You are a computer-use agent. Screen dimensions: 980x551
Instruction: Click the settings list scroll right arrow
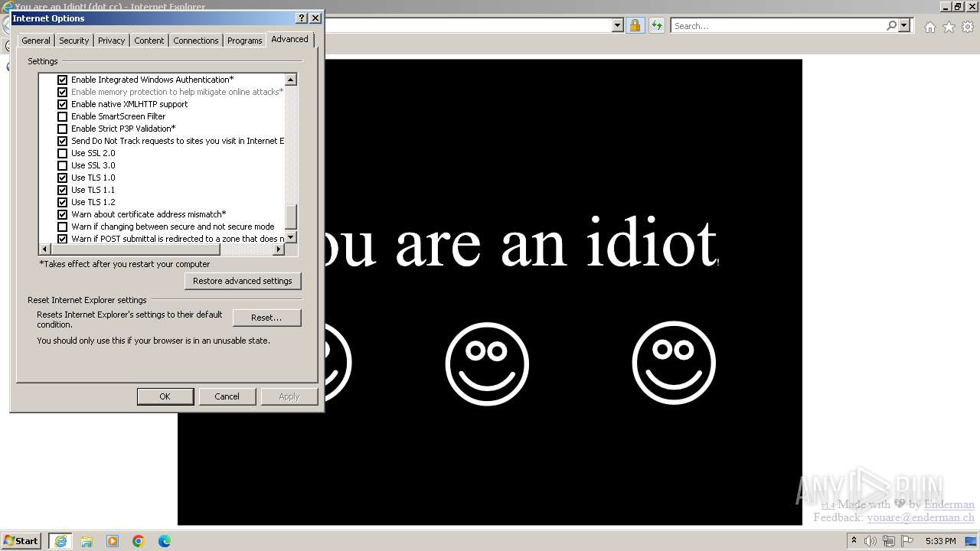tap(279, 249)
